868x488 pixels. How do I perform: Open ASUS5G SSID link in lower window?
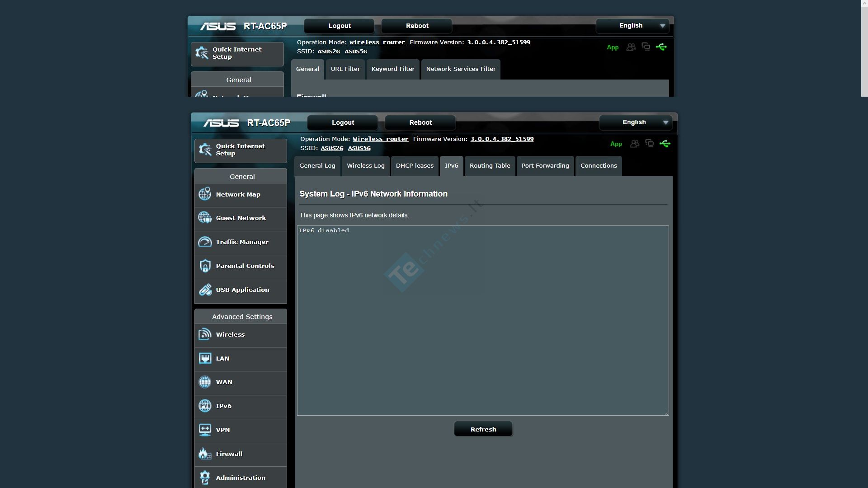[x=359, y=148]
